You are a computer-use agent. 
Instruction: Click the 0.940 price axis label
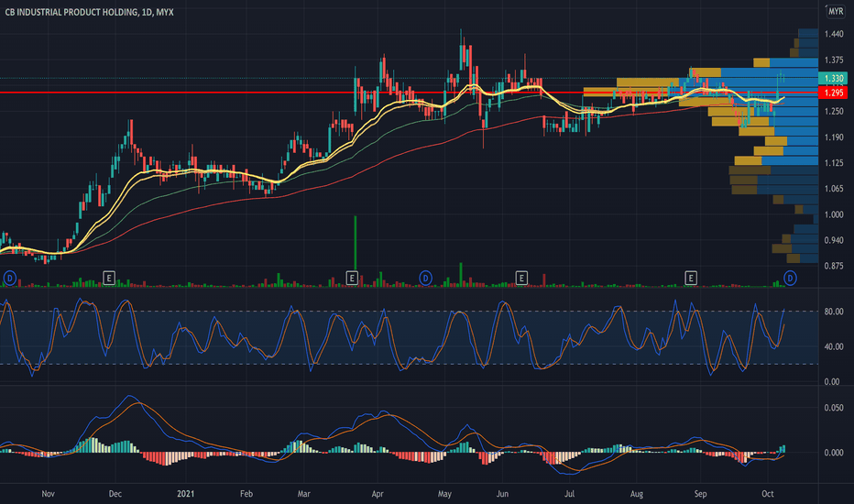834,240
